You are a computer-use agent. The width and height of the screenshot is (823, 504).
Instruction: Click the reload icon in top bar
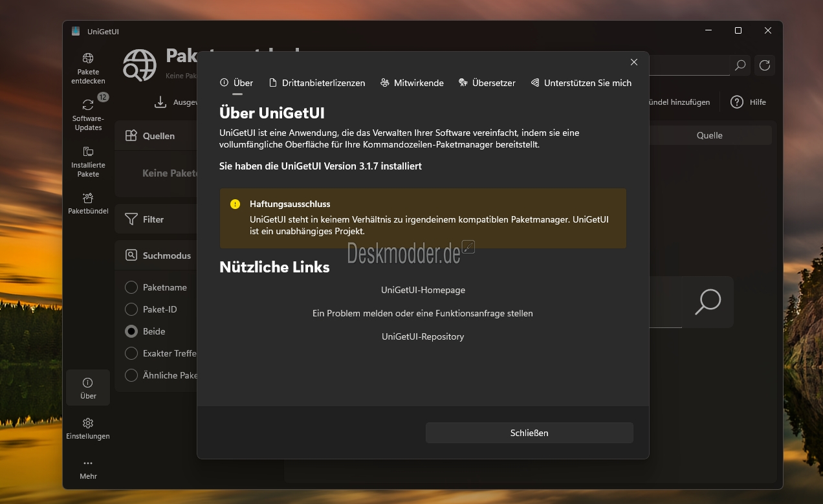765,65
